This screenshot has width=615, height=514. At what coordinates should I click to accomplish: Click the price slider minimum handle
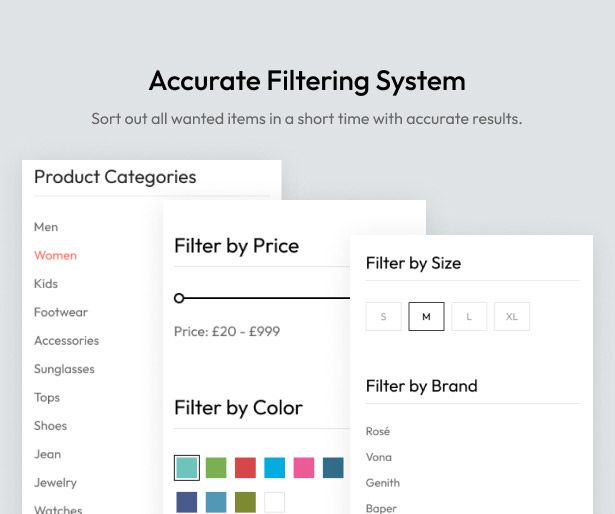click(x=179, y=298)
